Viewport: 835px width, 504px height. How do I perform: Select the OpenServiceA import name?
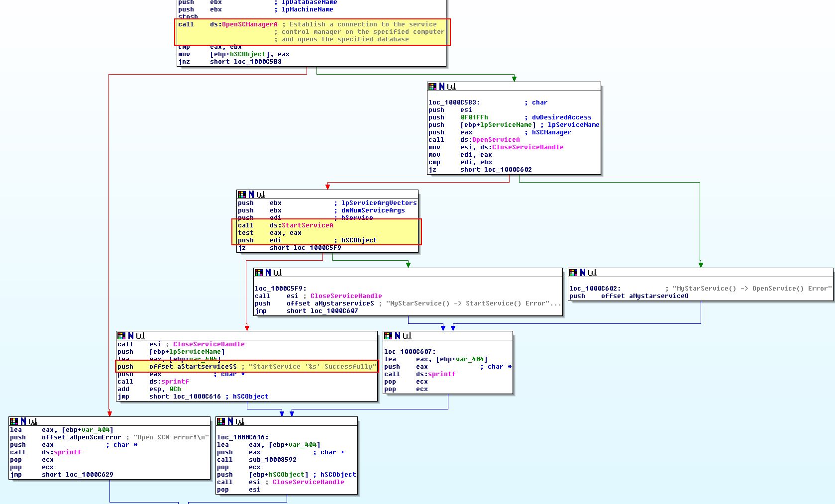(x=496, y=140)
